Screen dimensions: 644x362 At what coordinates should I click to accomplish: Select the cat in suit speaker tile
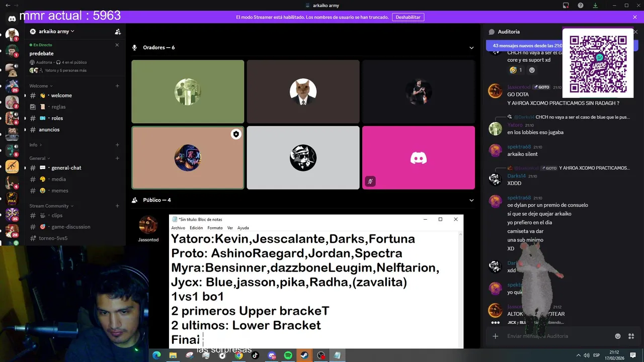(303, 92)
